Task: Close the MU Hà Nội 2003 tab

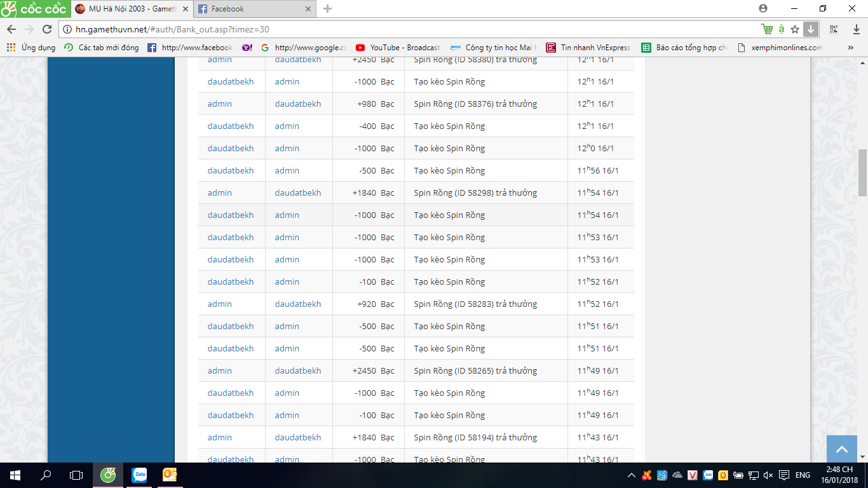Action: 186,9
